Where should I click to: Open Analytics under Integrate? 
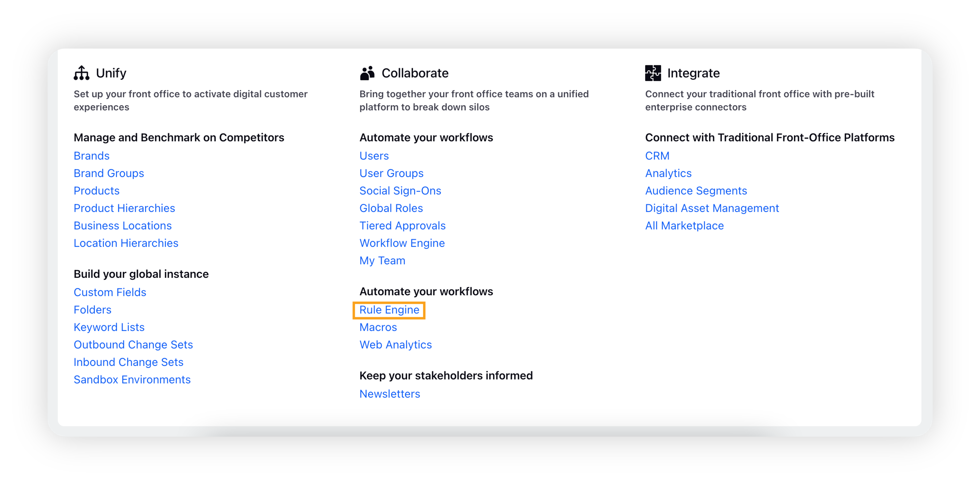(668, 173)
